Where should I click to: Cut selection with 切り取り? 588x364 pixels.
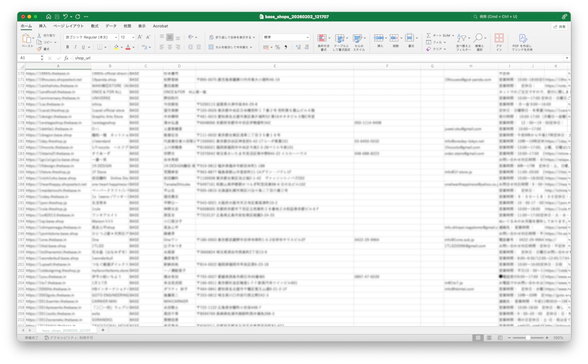[46, 36]
